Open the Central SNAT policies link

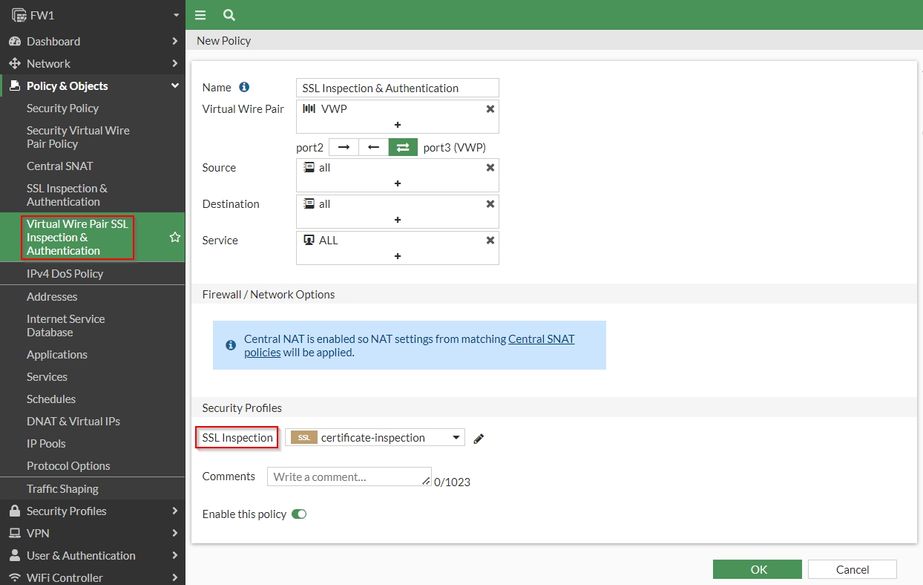(541, 339)
